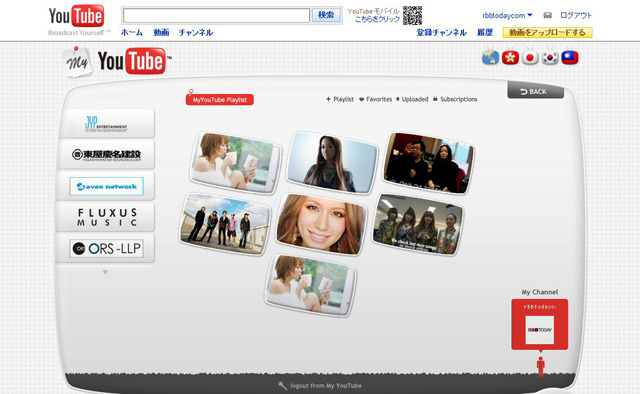Click the MyYouTube Playlist red tag
This screenshot has width=640, height=394.
point(220,100)
